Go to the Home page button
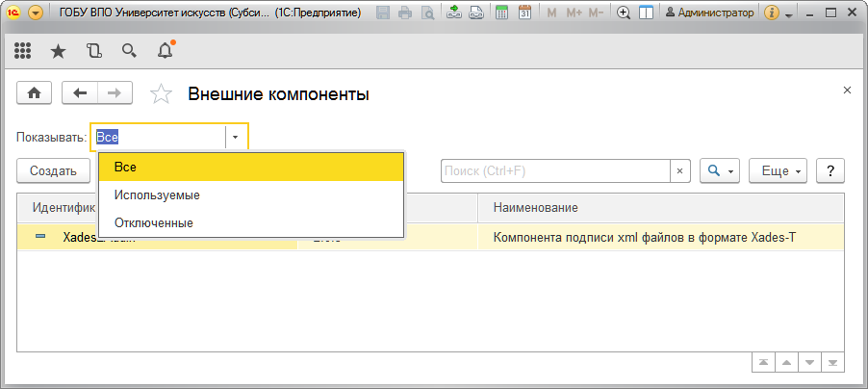Image resolution: width=868 pixels, height=389 pixels. click(x=35, y=93)
